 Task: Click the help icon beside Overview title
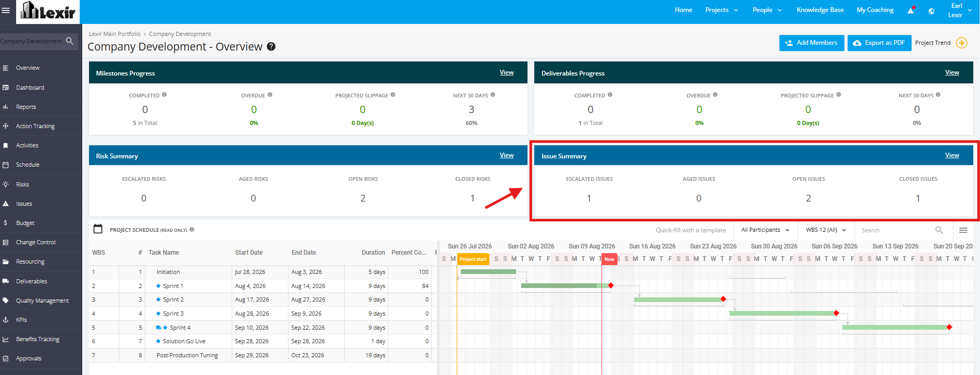pos(271,46)
